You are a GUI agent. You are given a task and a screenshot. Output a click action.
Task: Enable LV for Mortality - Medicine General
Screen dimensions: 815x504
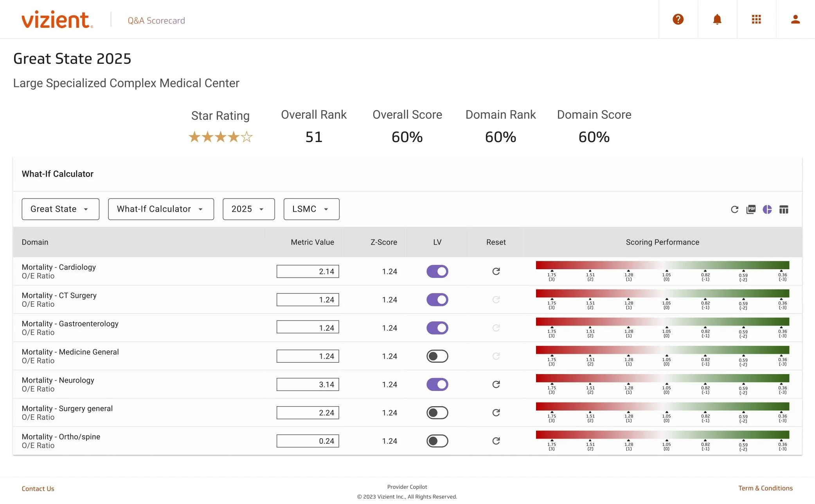pos(437,356)
